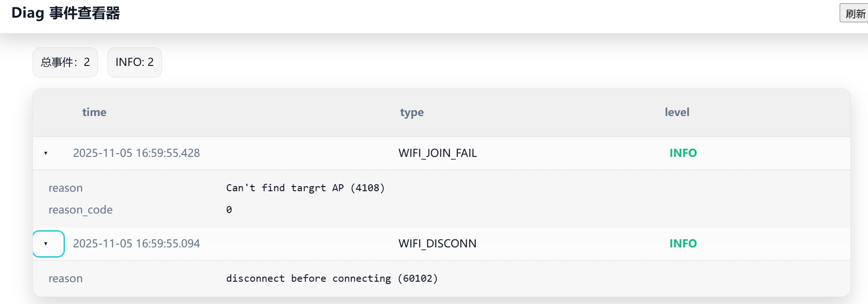Image resolution: width=868 pixels, height=304 pixels.
Task: Click the reason_code value 0
Action: point(229,210)
